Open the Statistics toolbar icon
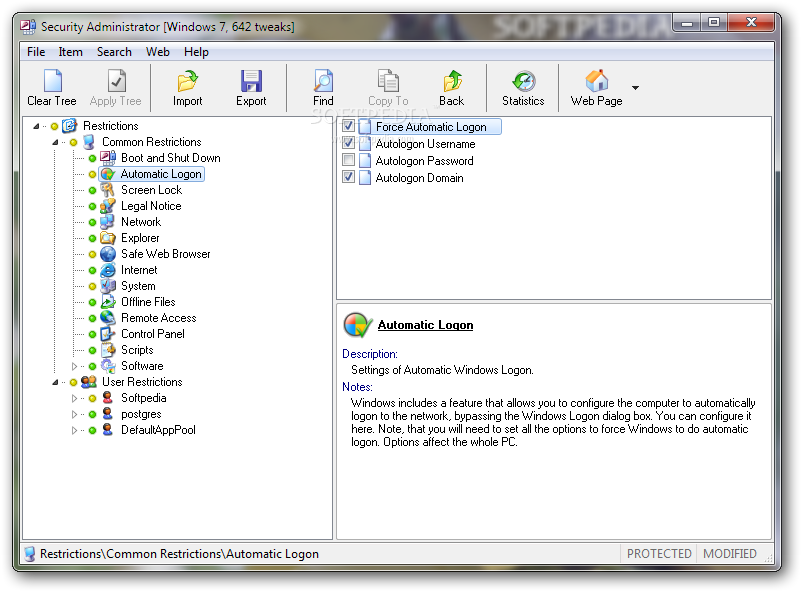The height and width of the screenshot is (592, 802). click(x=524, y=81)
